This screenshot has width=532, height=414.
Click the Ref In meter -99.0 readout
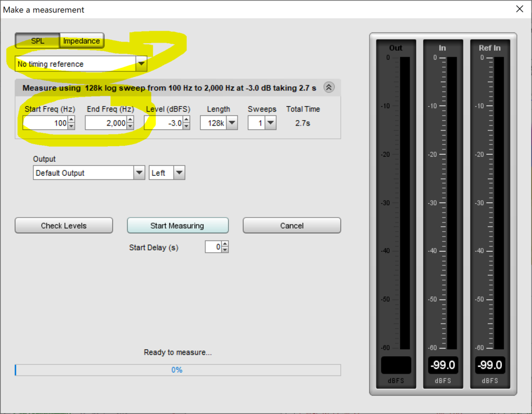(490, 365)
